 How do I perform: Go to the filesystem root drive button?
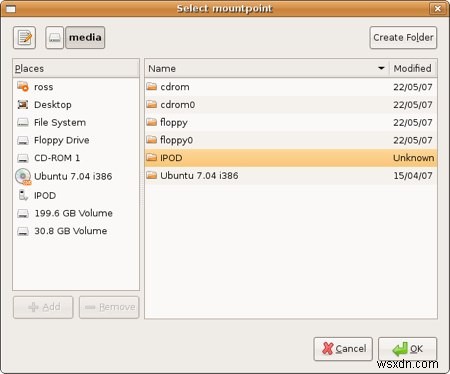point(55,37)
